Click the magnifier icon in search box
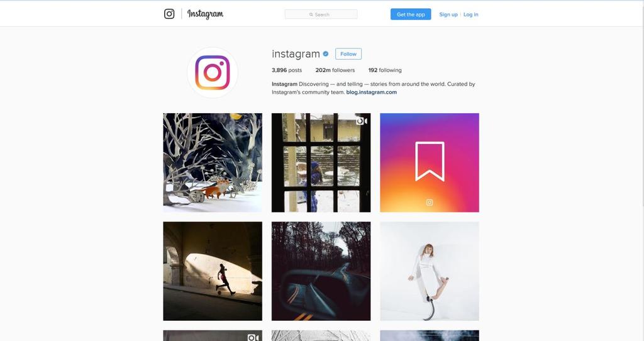 tap(311, 14)
